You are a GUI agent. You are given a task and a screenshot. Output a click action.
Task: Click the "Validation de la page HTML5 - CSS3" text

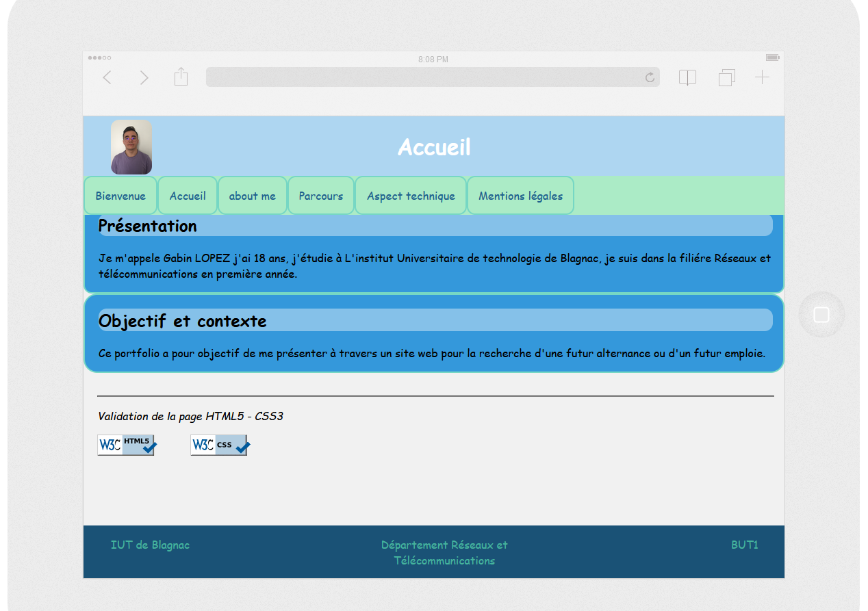pyautogui.click(x=190, y=416)
